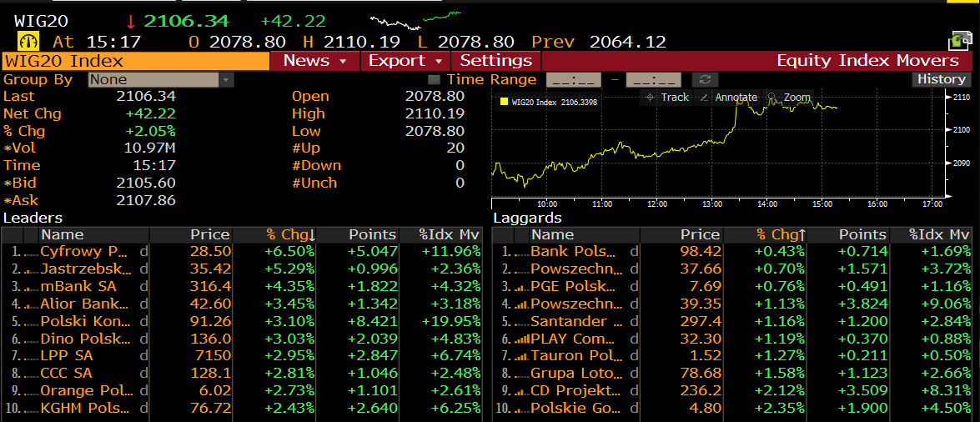
Task: Click the WIG20 Index security field
Action: 136,61
